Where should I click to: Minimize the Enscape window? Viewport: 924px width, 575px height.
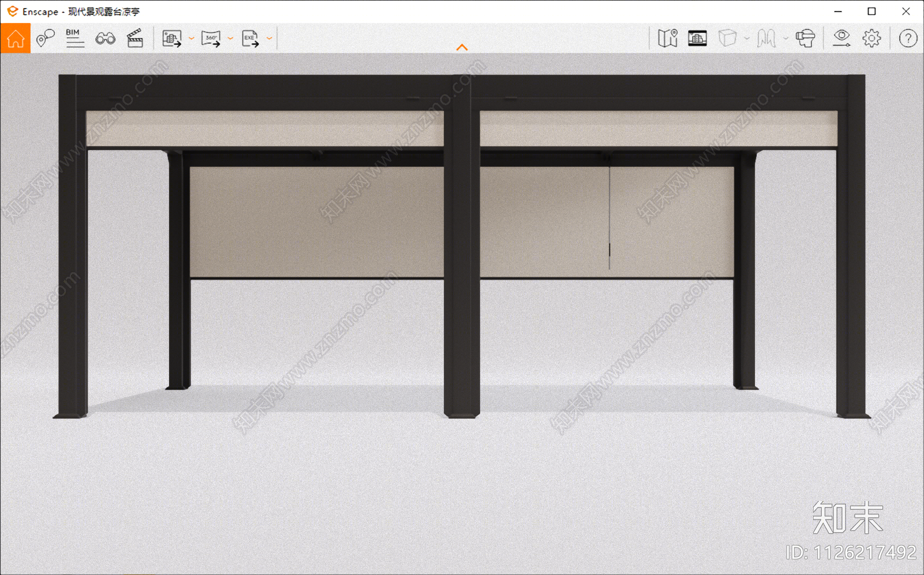pos(838,11)
